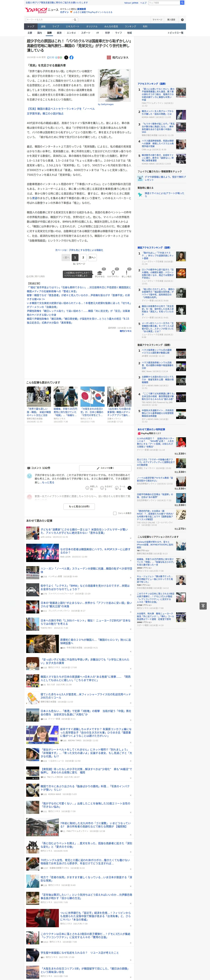The image size is (210, 980).
Task: Share the article on Facebook
Action: coord(71,57)
